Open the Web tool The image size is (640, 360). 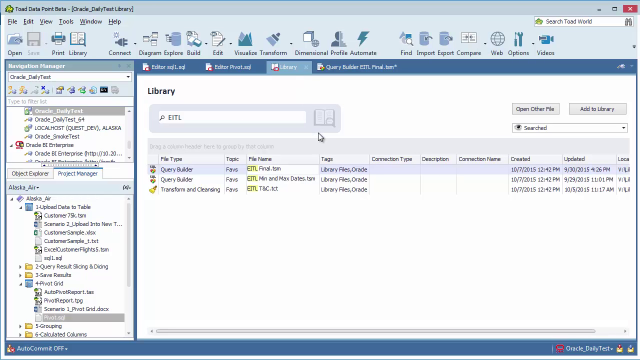tap(497, 44)
